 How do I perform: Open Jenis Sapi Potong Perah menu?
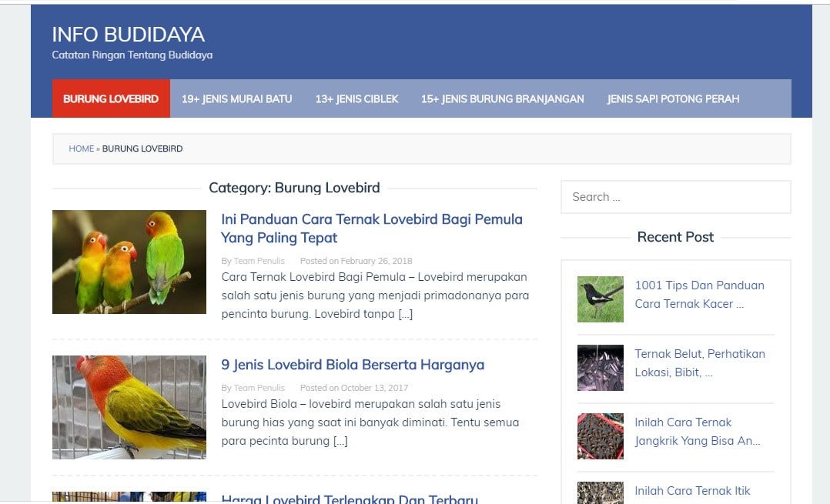[x=673, y=99]
